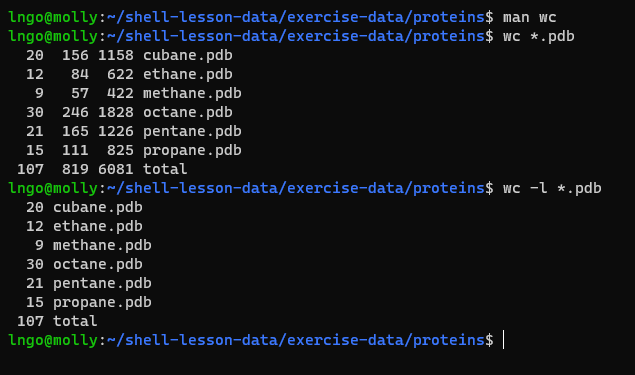Click propane.pdb in the first wc output

point(192,150)
